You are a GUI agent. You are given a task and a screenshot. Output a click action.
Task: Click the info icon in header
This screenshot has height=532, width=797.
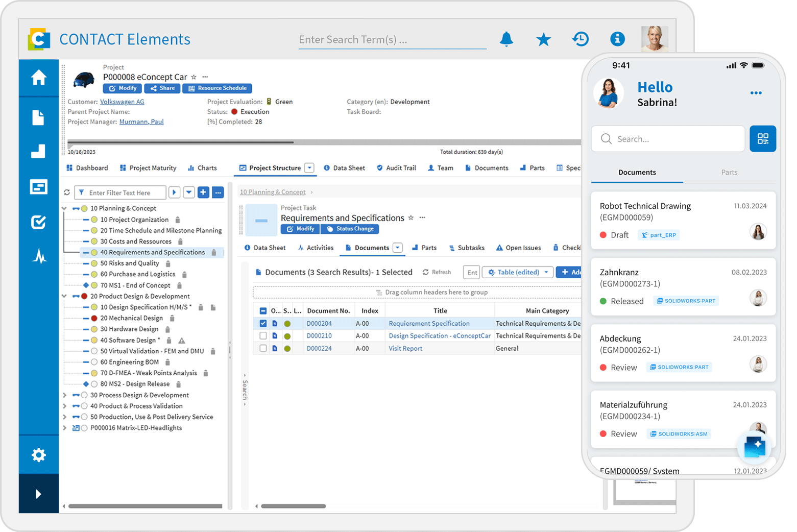[x=617, y=39]
